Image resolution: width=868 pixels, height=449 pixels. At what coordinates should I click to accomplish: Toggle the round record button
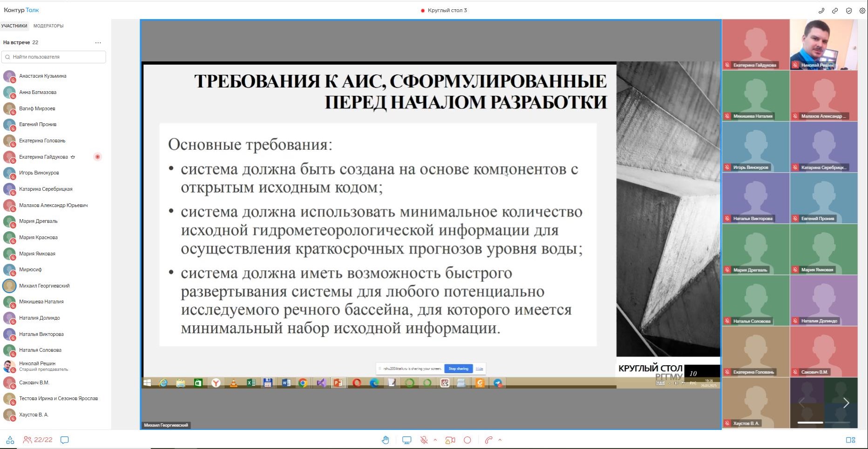[468, 440]
